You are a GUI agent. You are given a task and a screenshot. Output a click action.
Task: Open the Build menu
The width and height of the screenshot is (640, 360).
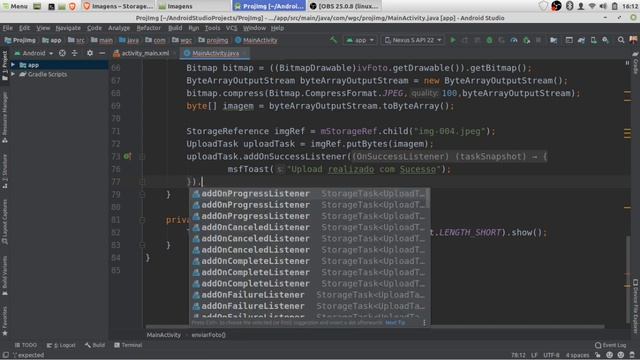coord(175,28)
